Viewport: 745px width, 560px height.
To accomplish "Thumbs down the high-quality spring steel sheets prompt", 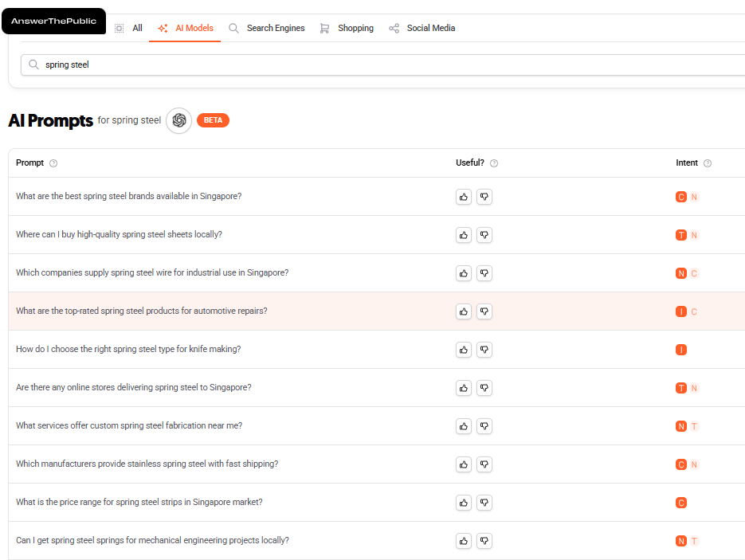I will (484, 235).
